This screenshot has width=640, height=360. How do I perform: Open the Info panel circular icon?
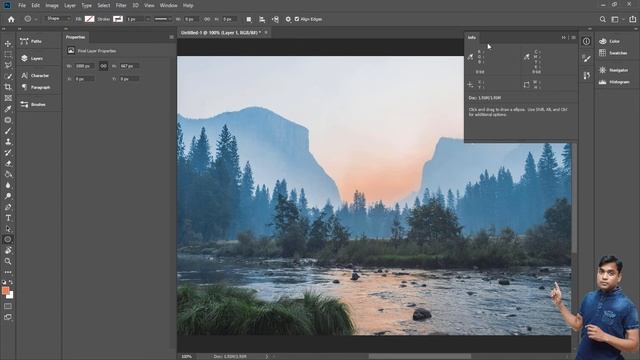coord(587,41)
